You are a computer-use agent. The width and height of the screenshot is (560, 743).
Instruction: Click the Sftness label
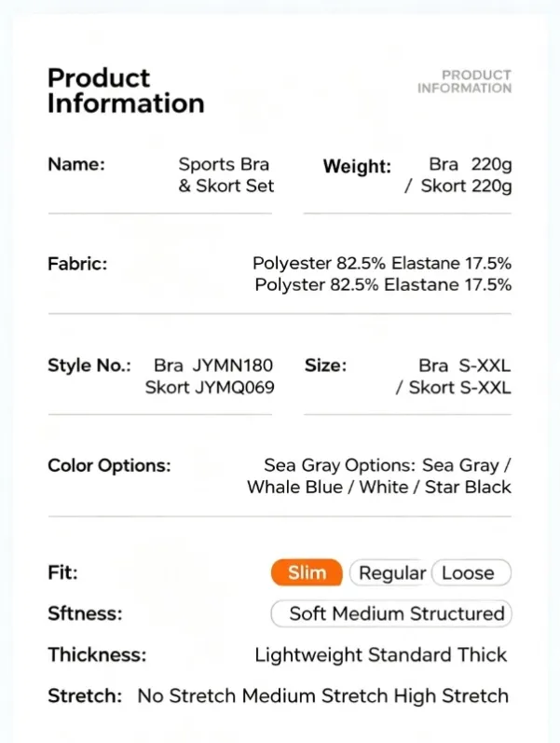(x=85, y=613)
